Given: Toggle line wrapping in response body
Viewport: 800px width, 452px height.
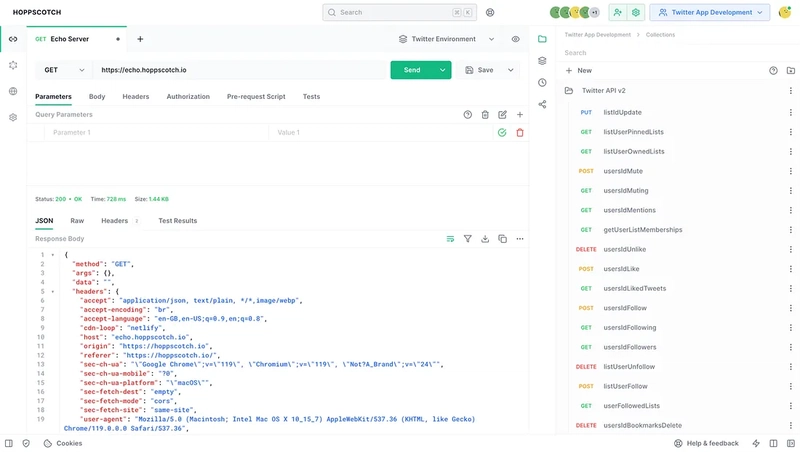Looking at the screenshot, I should click(x=451, y=239).
